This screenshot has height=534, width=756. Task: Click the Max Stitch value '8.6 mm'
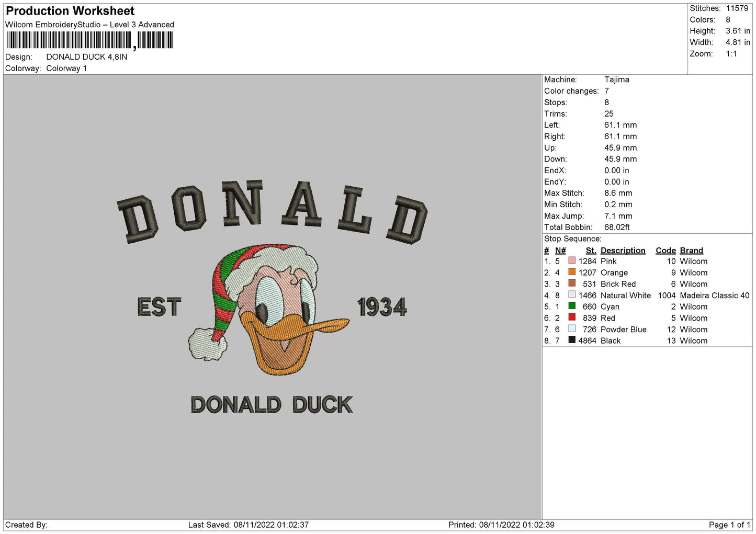coord(618,193)
